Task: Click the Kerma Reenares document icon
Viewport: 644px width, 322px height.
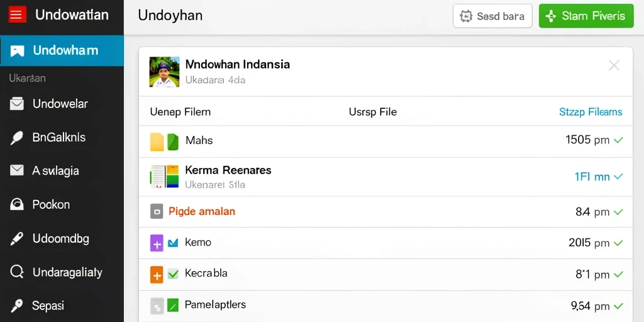Action: pyautogui.click(x=164, y=177)
